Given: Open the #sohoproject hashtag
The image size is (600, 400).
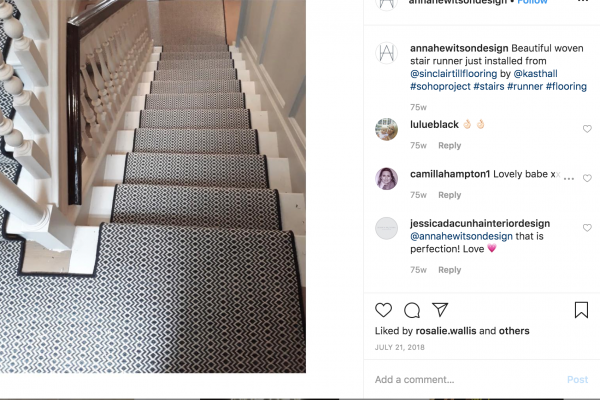Looking at the screenshot, I should tap(440, 87).
